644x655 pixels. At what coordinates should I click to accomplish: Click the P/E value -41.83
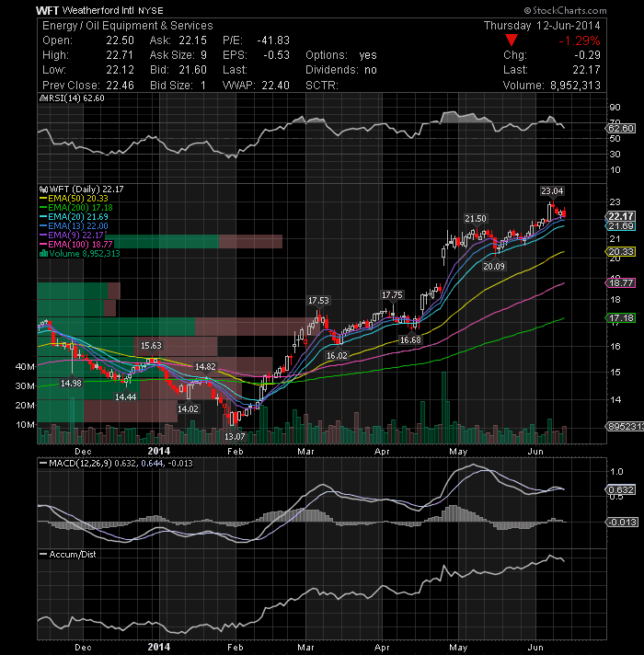point(273,40)
